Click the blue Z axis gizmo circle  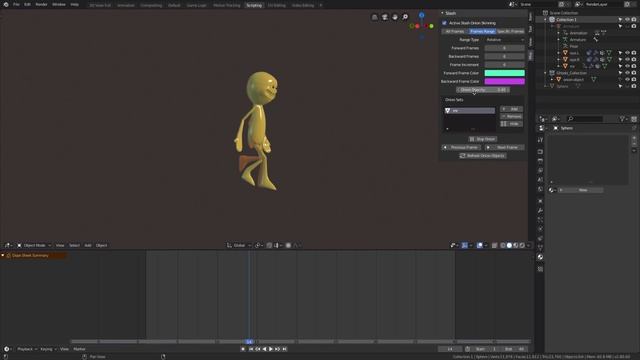click(422, 15)
